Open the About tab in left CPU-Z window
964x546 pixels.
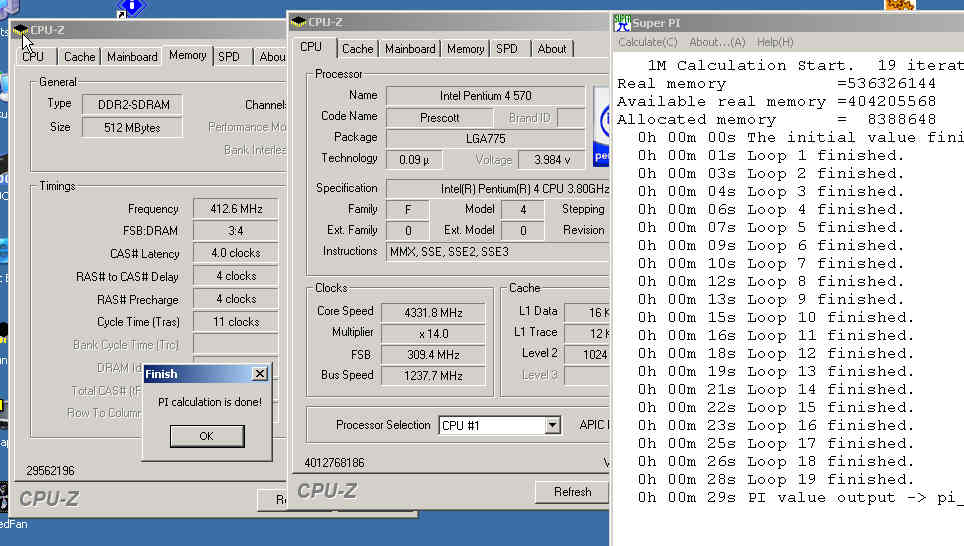[271, 57]
